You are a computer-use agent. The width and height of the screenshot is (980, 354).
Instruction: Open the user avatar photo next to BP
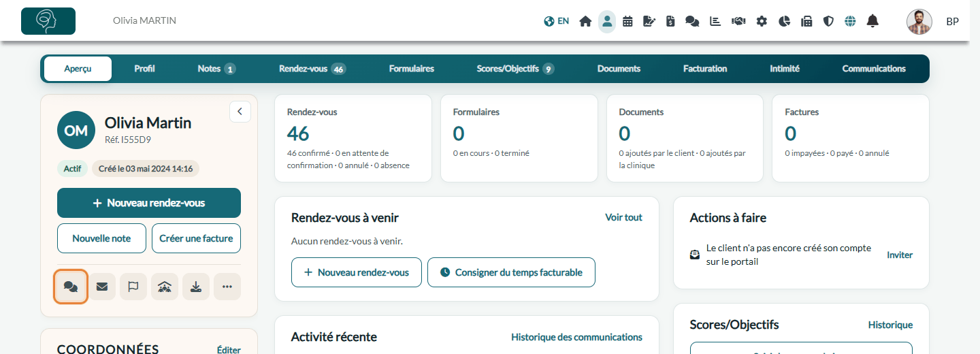(919, 22)
